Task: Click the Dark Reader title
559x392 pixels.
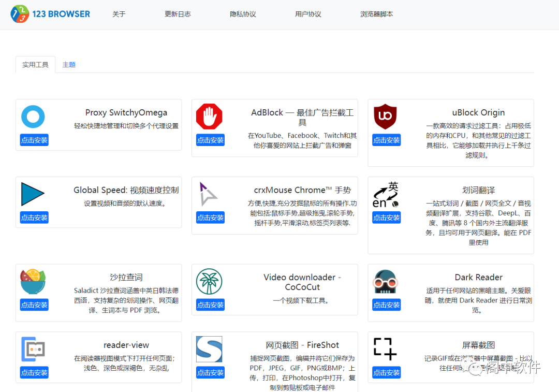Action: pos(478,277)
